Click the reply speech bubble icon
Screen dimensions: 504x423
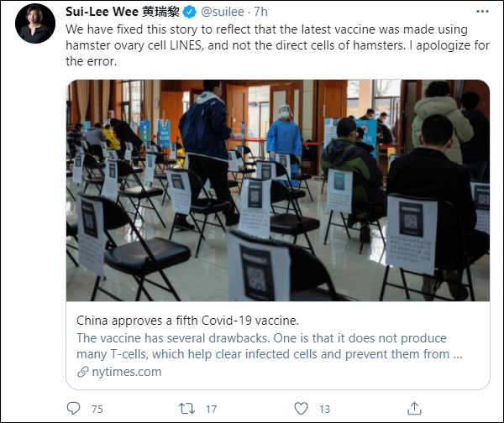tap(74, 409)
